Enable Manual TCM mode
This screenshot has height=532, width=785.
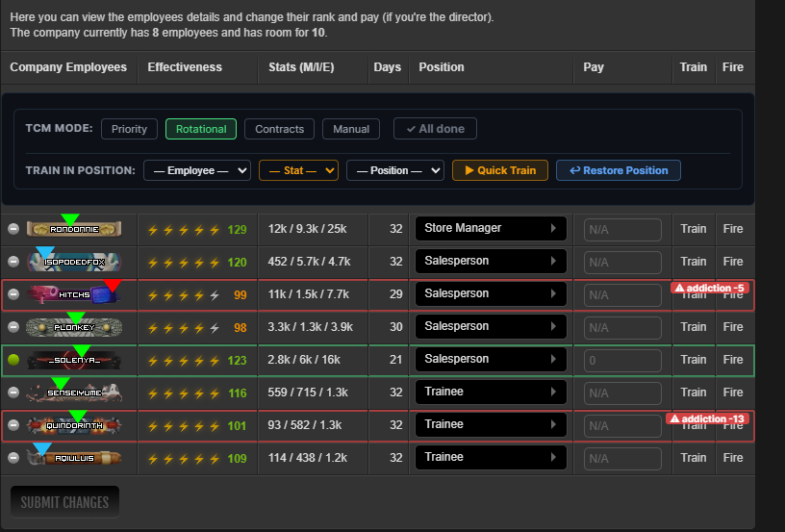351,129
